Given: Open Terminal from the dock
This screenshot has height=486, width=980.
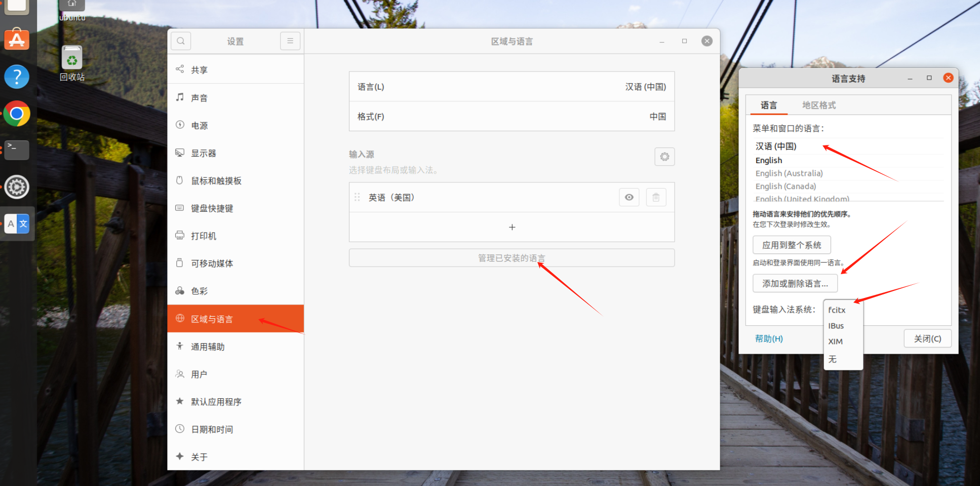Looking at the screenshot, I should 17,150.
